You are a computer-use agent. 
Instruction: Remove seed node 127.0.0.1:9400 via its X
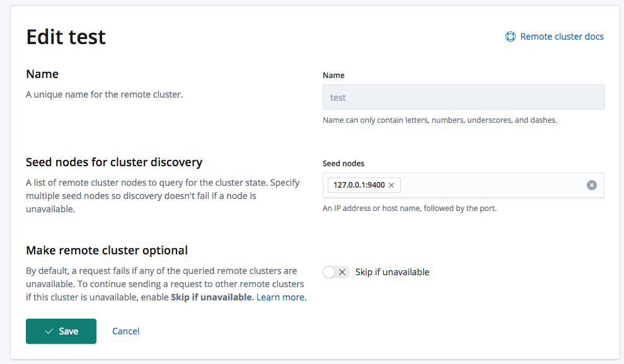tap(391, 185)
